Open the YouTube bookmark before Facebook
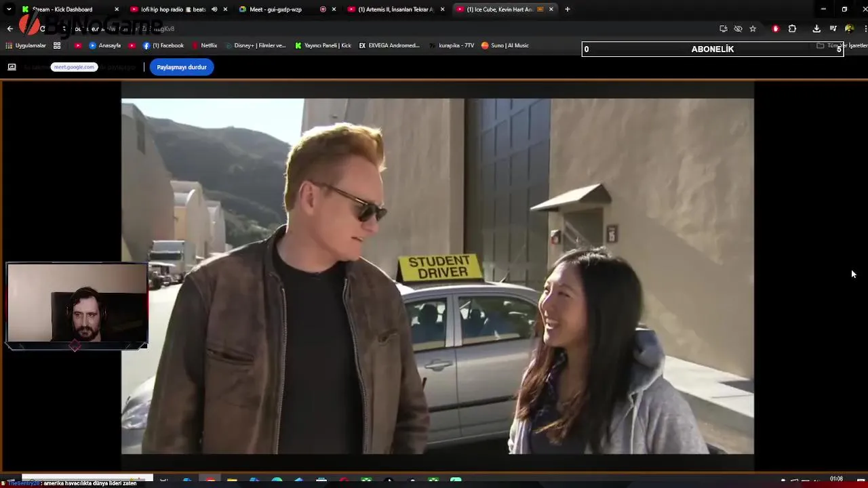This screenshot has height=488, width=868. click(132, 45)
